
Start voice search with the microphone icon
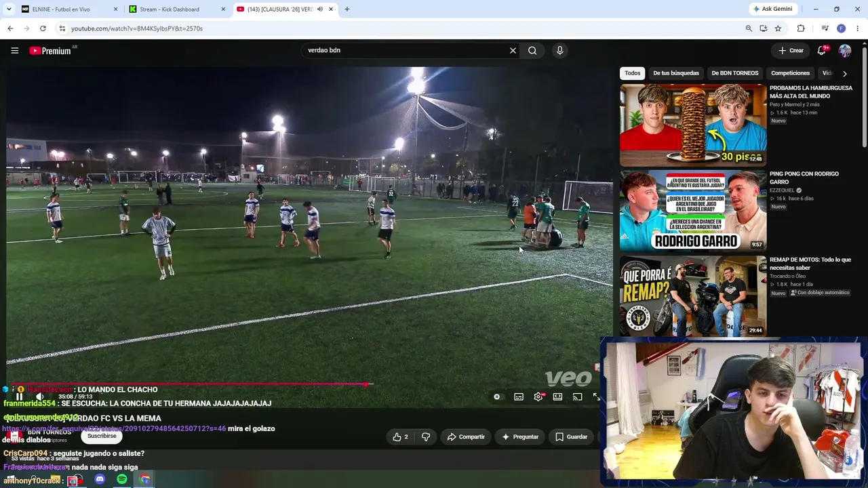click(x=559, y=50)
